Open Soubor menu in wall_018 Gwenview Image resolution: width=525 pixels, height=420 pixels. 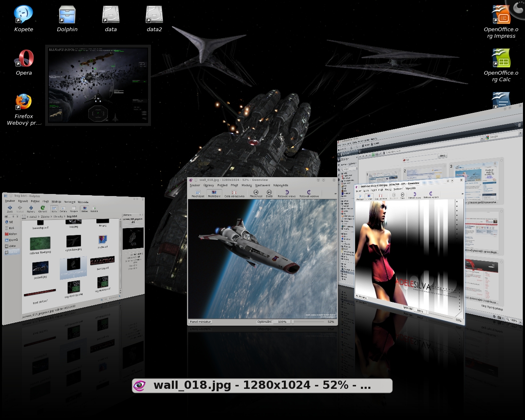click(195, 185)
